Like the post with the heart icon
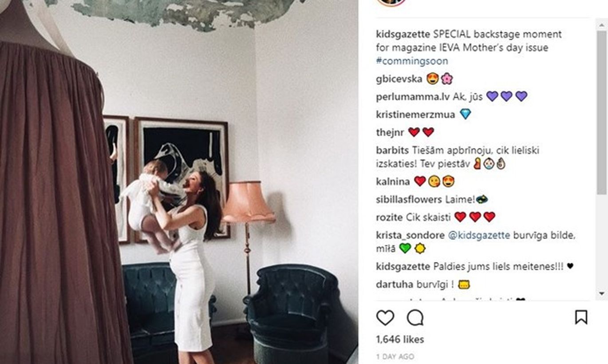Viewport: 608px width, 364px height. tap(385, 317)
